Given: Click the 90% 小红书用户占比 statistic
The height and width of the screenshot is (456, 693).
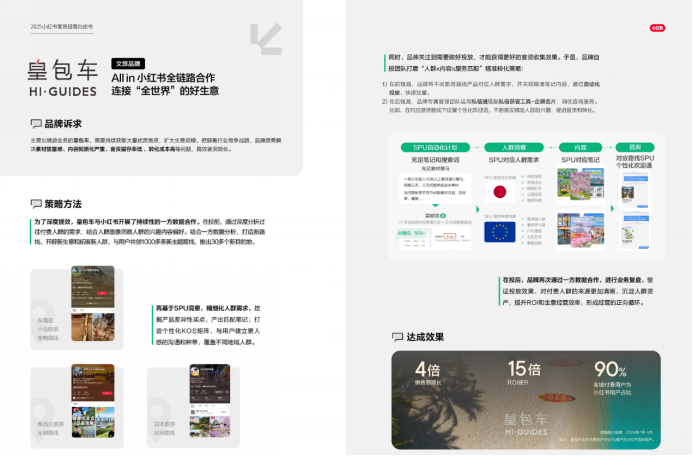Looking at the screenshot, I should coord(612,378).
